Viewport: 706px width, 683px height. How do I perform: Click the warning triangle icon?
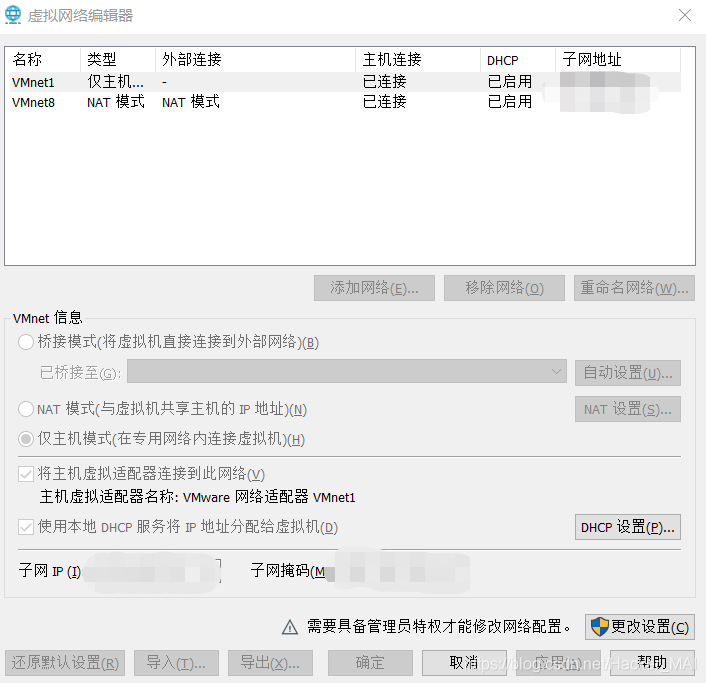pyautogui.click(x=290, y=627)
